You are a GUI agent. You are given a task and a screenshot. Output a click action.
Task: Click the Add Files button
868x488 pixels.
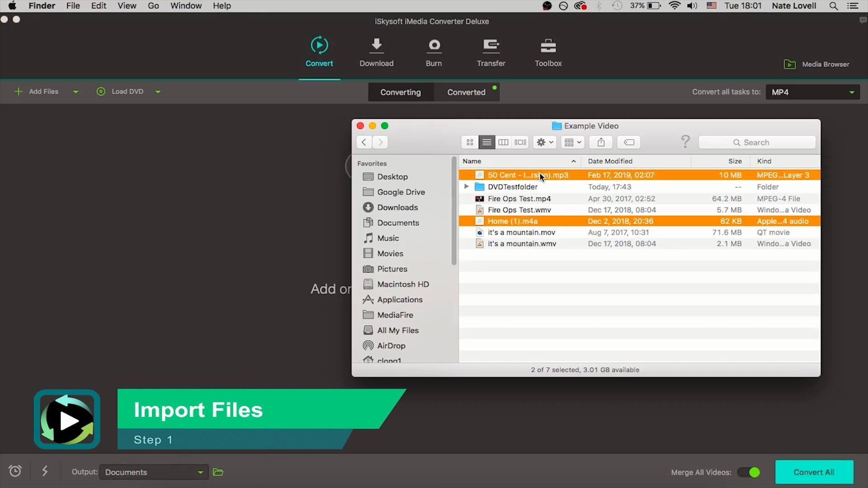[37, 92]
